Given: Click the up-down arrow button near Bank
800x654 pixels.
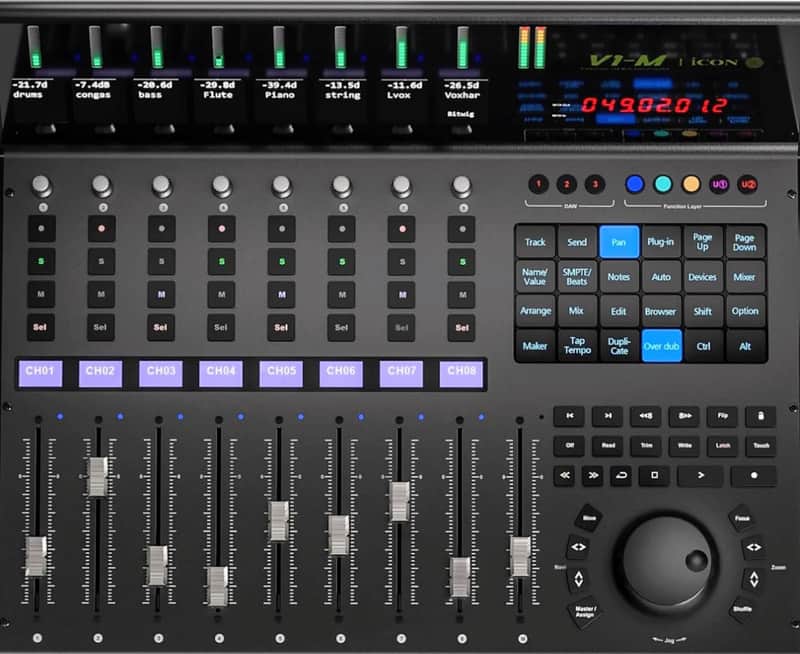Looking at the screenshot, I should [x=578, y=579].
